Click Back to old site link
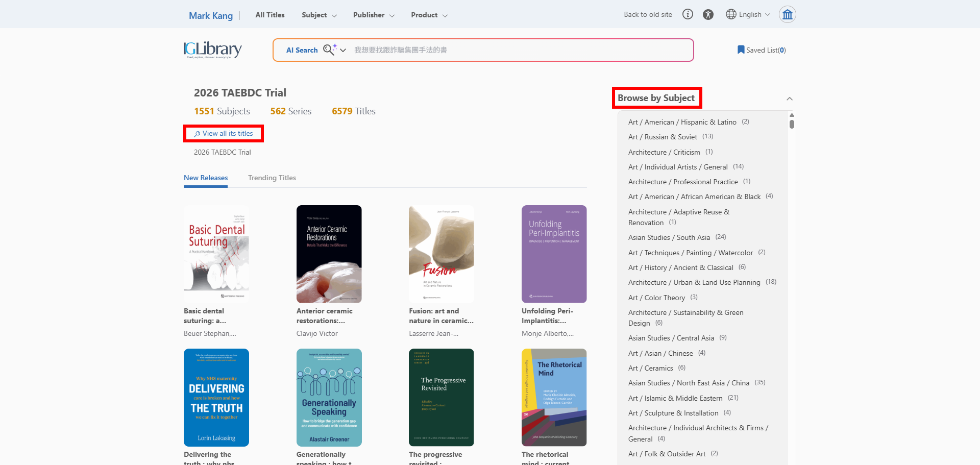The height and width of the screenshot is (465, 980). [648, 14]
